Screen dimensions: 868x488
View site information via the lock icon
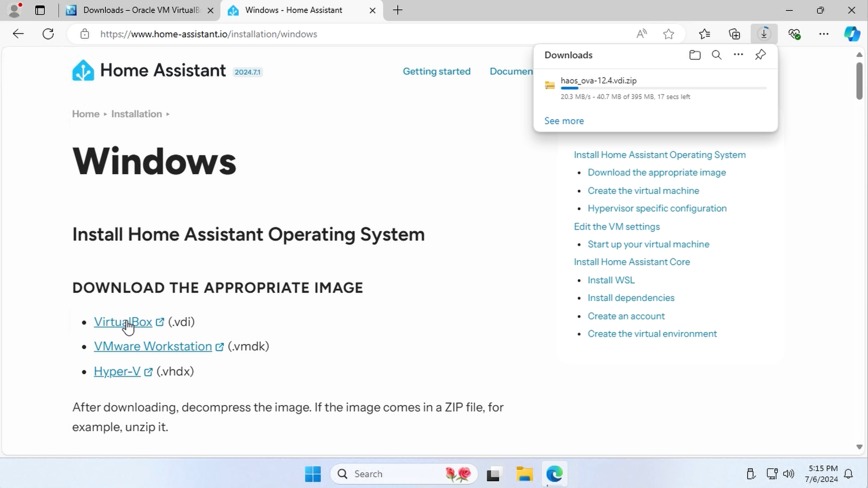coord(85,34)
